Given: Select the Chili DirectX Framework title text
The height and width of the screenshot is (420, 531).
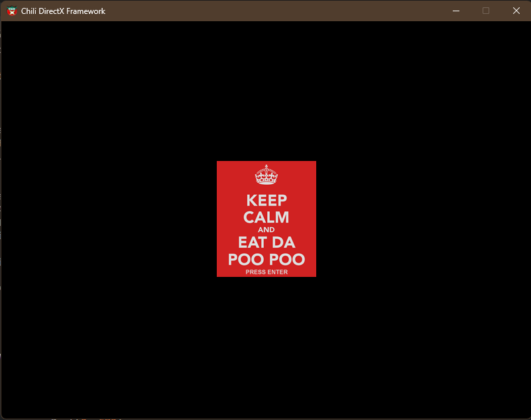Looking at the screenshot, I should [x=63, y=11].
